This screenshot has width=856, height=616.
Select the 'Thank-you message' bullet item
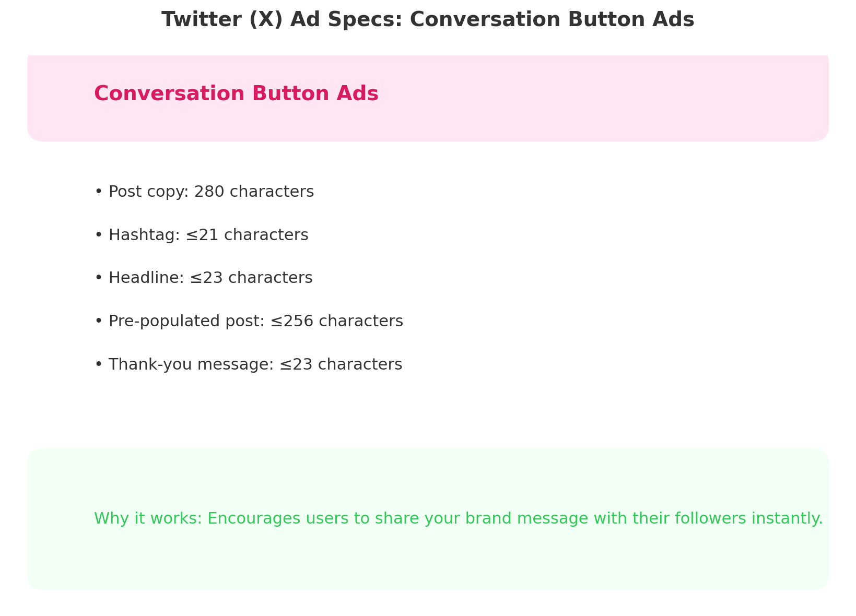(255, 364)
